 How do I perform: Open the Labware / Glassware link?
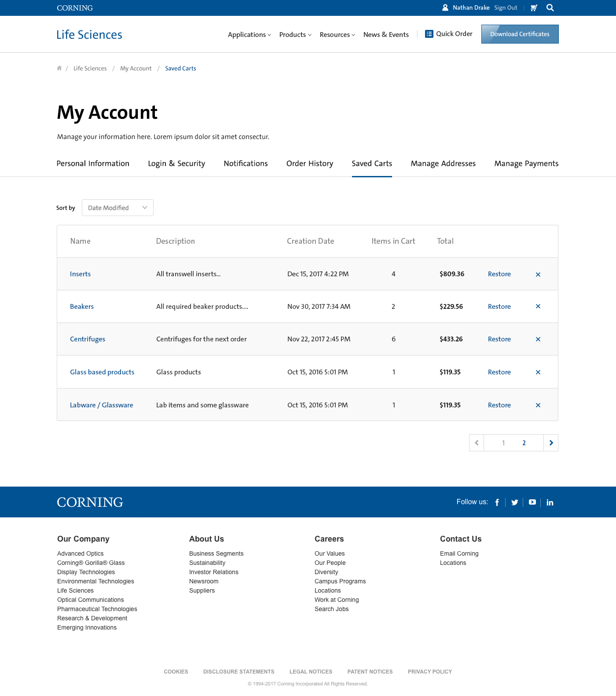pyautogui.click(x=101, y=405)
